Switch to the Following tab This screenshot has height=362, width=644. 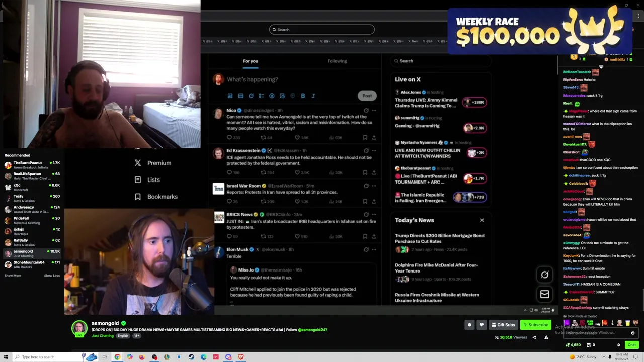coord(337,61)
